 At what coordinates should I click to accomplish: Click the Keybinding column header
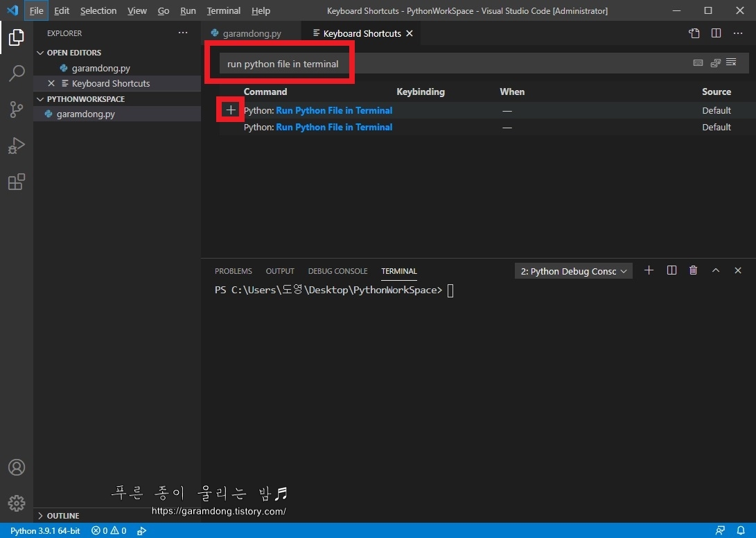[421, 92]
